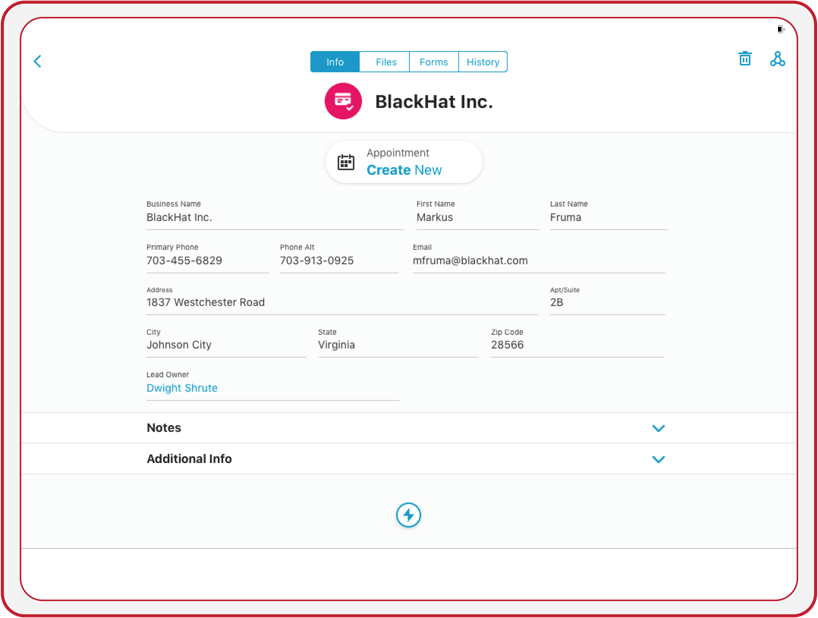
Task: Go back using the left chevron
Action: coord(38,62)
